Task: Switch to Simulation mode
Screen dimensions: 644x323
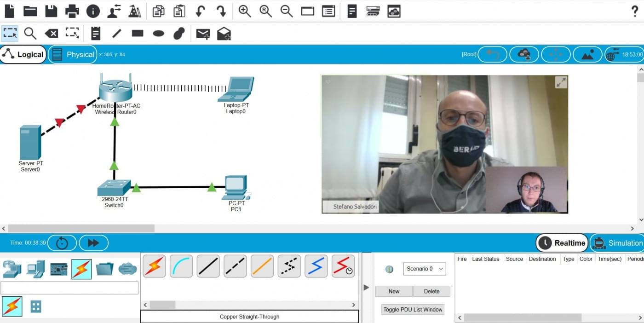Action: coord(617,243)
